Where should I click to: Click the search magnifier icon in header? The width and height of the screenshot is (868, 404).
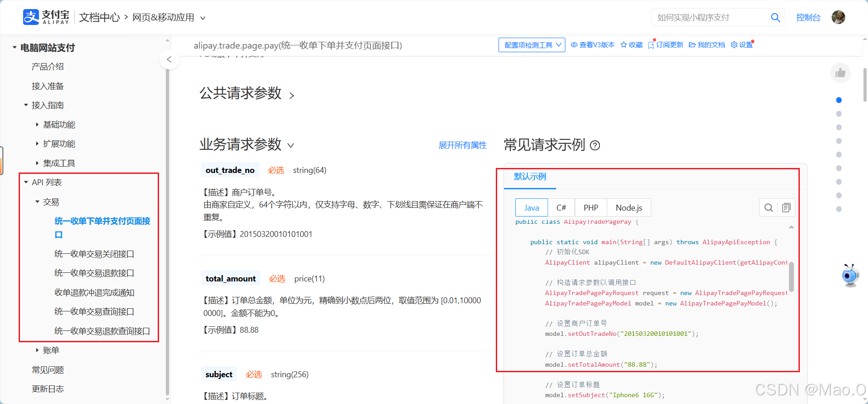[x=775, y=18]
